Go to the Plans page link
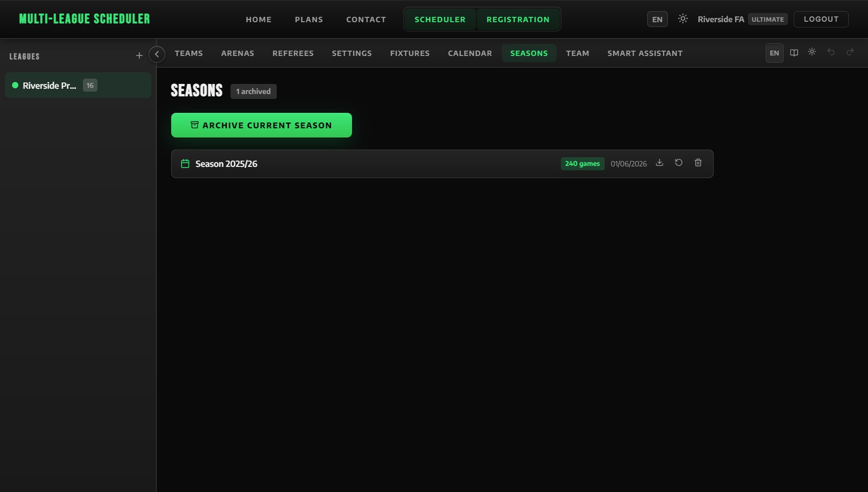This screenshot has width=868, height=492. click(x=309, y=19)
